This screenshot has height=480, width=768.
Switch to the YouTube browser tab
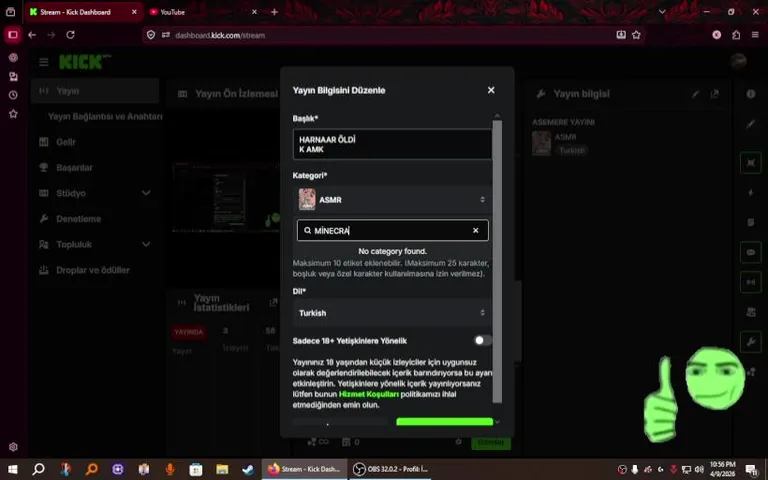(203, 12)
